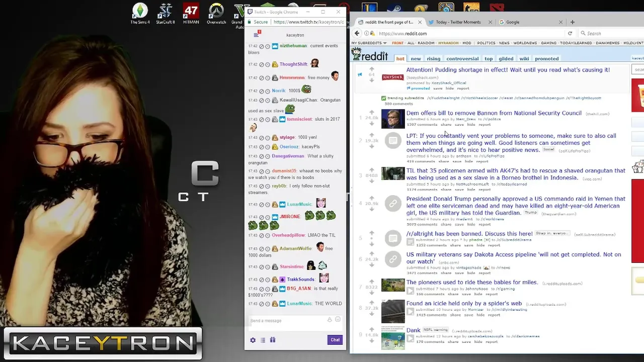This screenshot has height=362, width=644.
Task: Click the bits cheer icon in chat input
Action: 330,319
